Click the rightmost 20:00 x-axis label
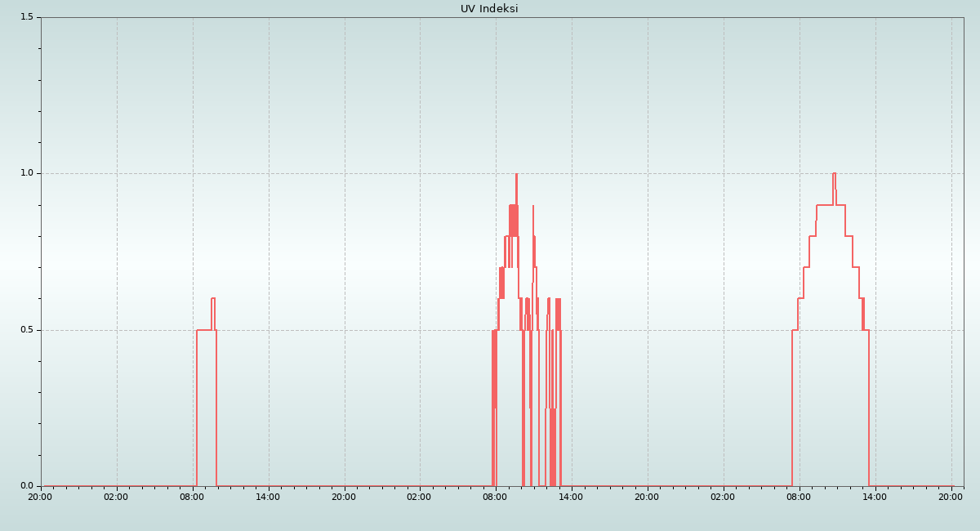Viewport: 980px width, 531px height. pyautogui.click(x=951, y=497)
